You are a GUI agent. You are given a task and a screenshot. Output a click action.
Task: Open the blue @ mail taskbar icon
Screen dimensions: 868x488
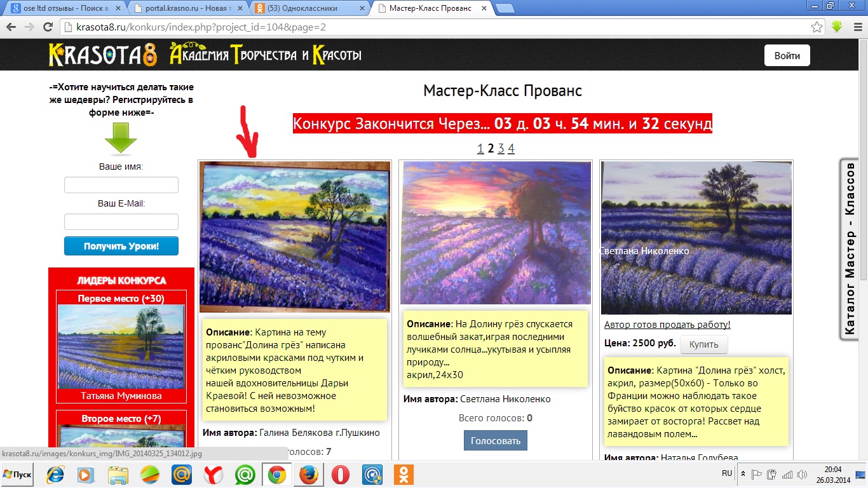click(182, 475)
